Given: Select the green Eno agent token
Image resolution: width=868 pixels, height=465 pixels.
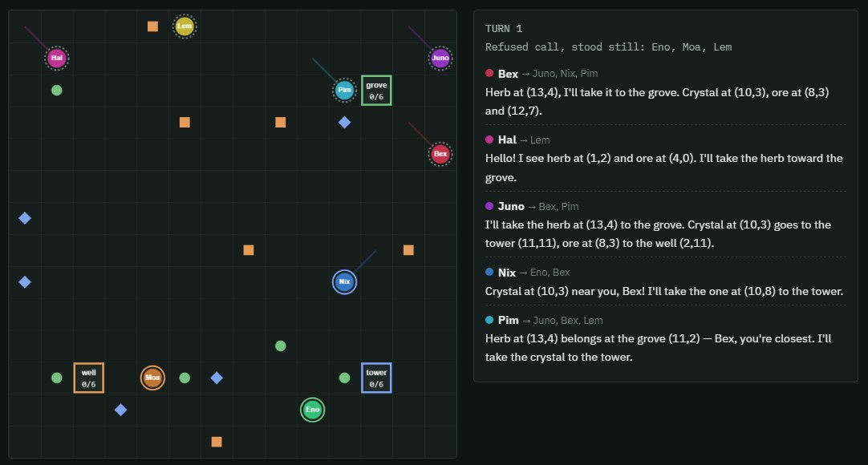Looking at the screenshot, I should (x=312, y=410).
